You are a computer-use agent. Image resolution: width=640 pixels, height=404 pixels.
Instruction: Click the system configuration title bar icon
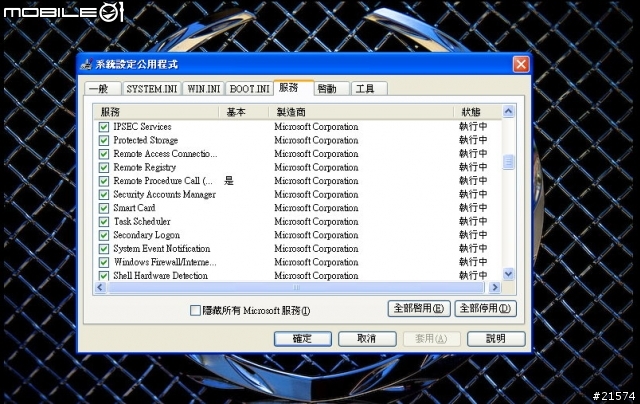(86, 64)
